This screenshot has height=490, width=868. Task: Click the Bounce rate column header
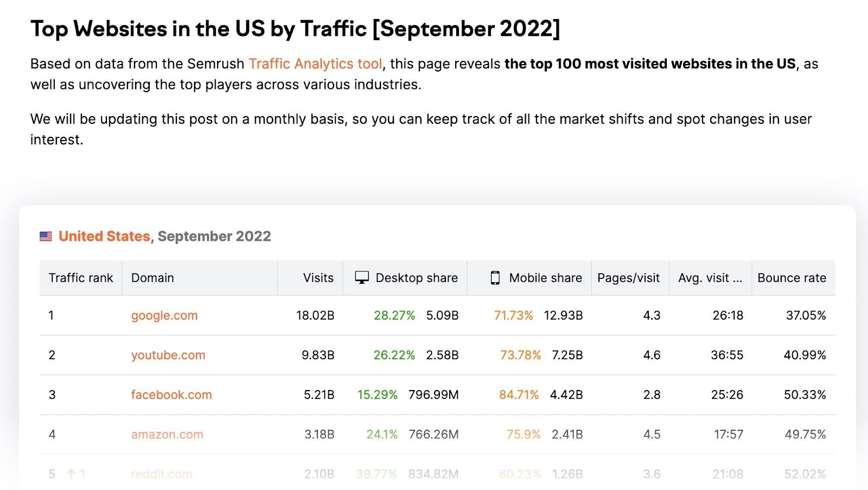(794, 278)
